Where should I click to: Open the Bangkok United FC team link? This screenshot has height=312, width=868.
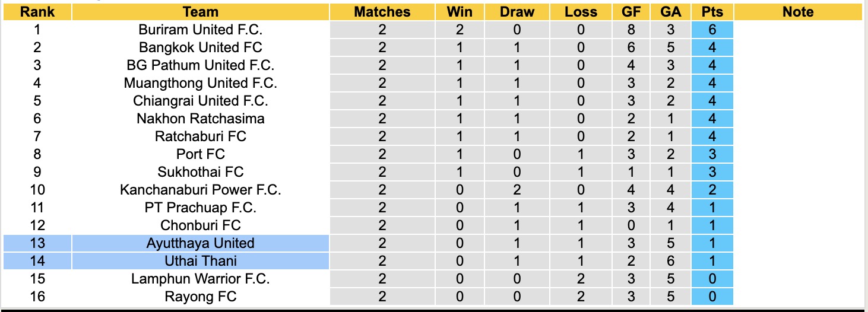(x=201, y=47)
